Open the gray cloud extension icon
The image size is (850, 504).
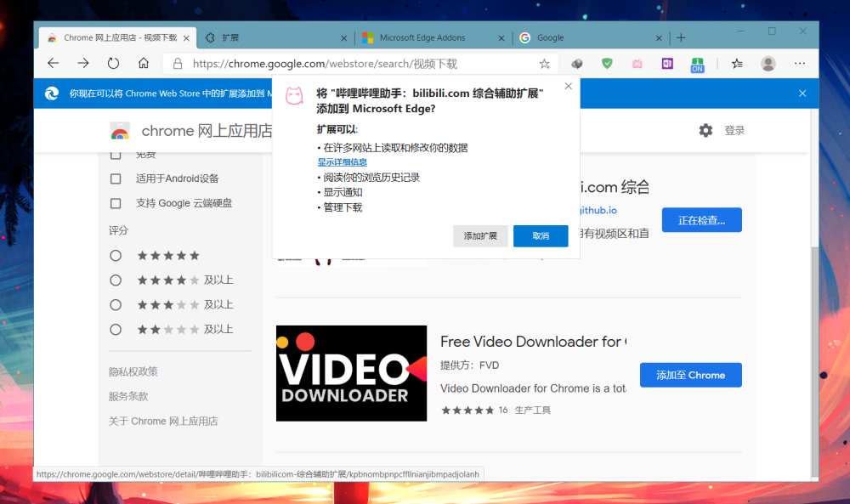(577, 64)
